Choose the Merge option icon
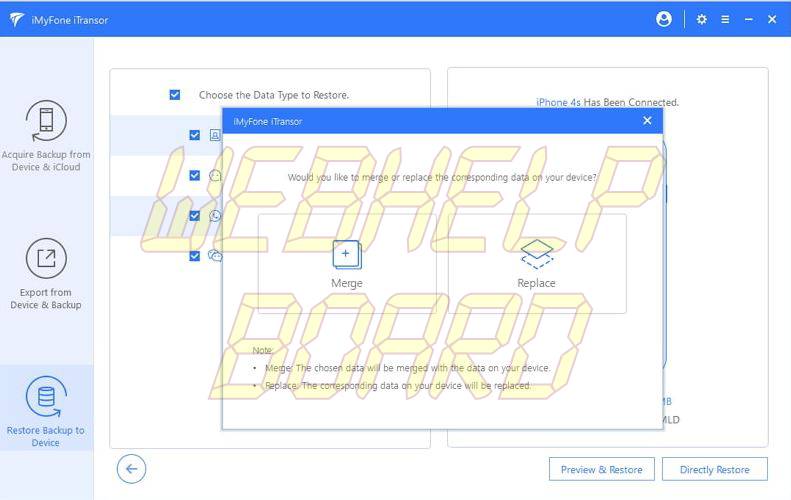This screenshot has width=791, height=500. pos(347,254)
